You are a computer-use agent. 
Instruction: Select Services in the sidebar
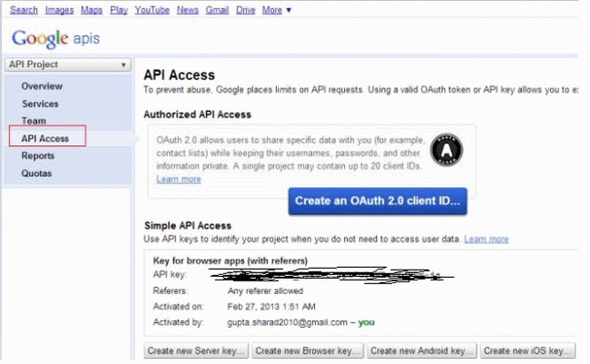click(x=40, y=103)
